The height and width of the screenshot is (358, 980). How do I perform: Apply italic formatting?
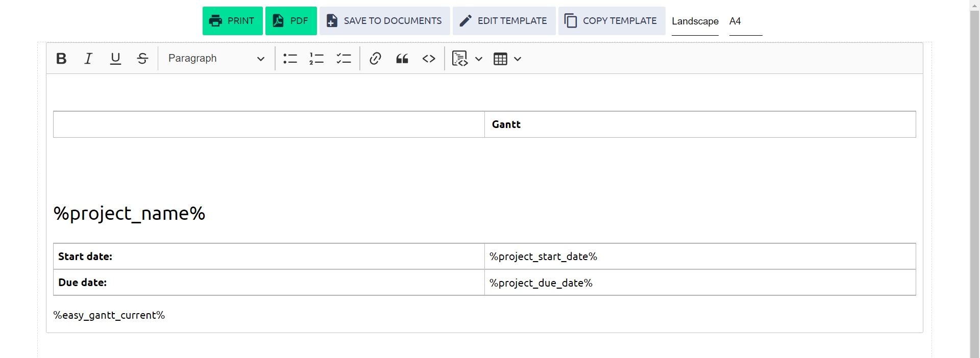point(88,59)
